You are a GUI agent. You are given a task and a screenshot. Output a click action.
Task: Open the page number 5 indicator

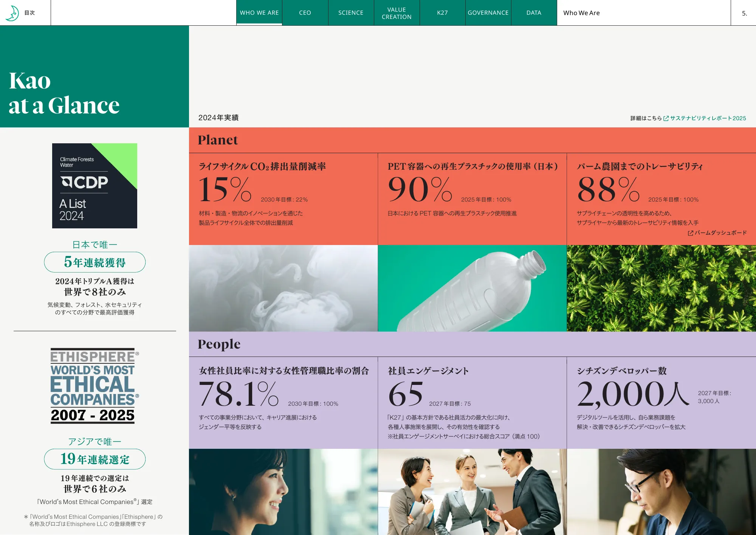744,12
